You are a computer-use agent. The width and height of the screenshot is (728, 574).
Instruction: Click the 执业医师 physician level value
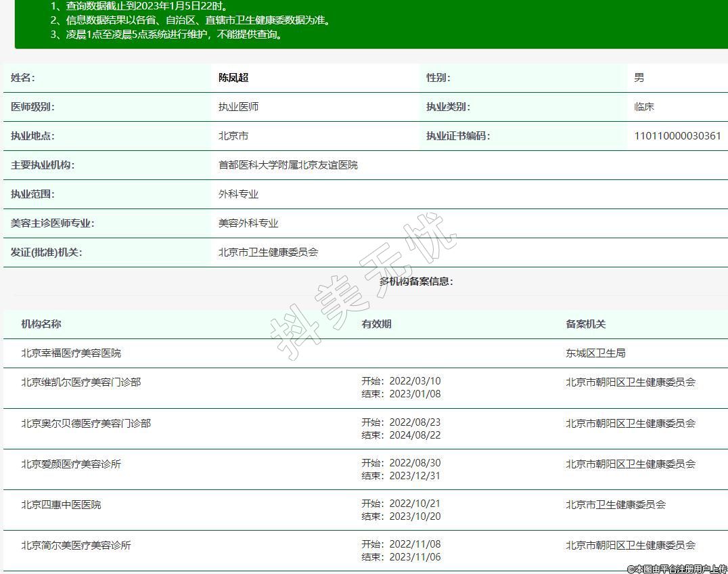point(238,107)
